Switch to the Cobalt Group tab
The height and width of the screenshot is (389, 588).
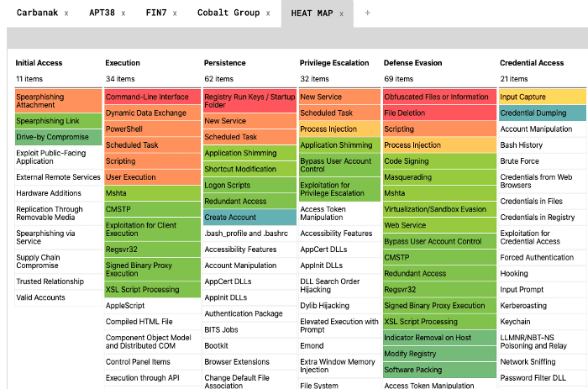(x=228, y=13)
